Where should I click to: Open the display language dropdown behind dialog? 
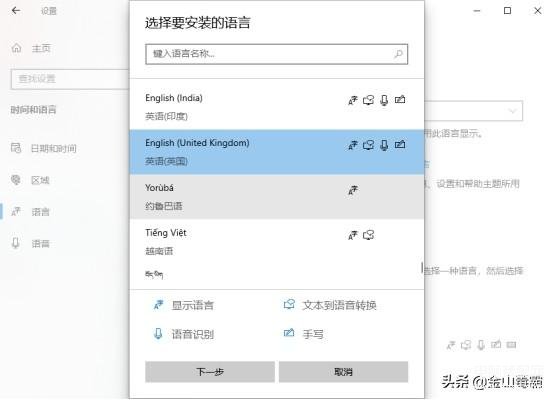tap(473, 111)
